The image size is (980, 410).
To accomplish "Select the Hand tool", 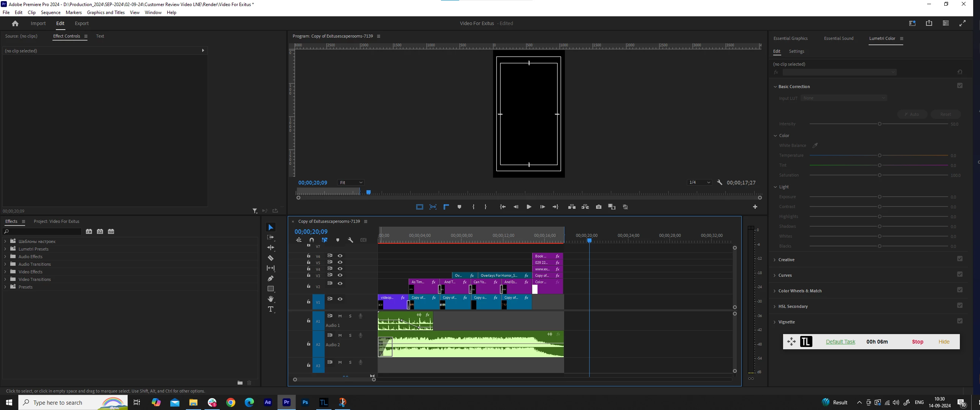I will coord(271,299).
